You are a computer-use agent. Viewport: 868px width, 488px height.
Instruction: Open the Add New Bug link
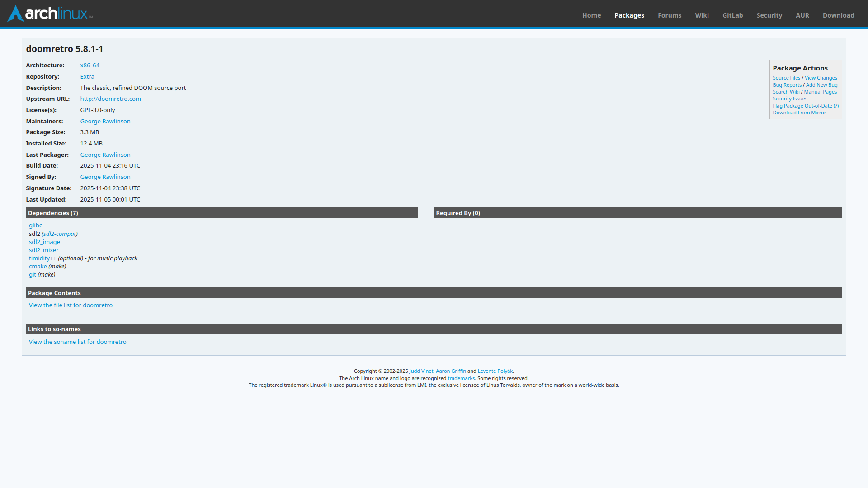(821, 85)
